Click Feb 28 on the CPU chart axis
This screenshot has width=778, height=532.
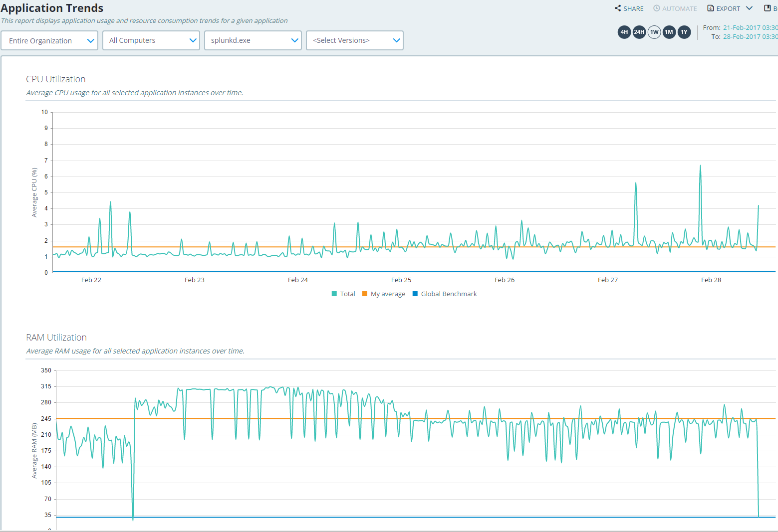click(x=711, y=280)
